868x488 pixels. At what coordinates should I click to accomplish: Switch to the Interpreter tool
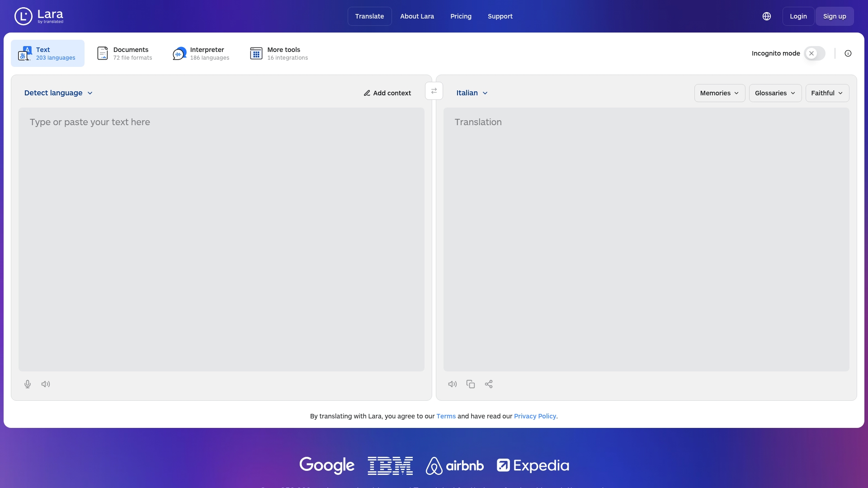(200, 53)
